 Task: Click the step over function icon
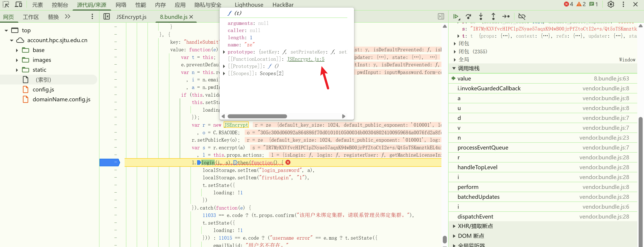click(468, 17)
